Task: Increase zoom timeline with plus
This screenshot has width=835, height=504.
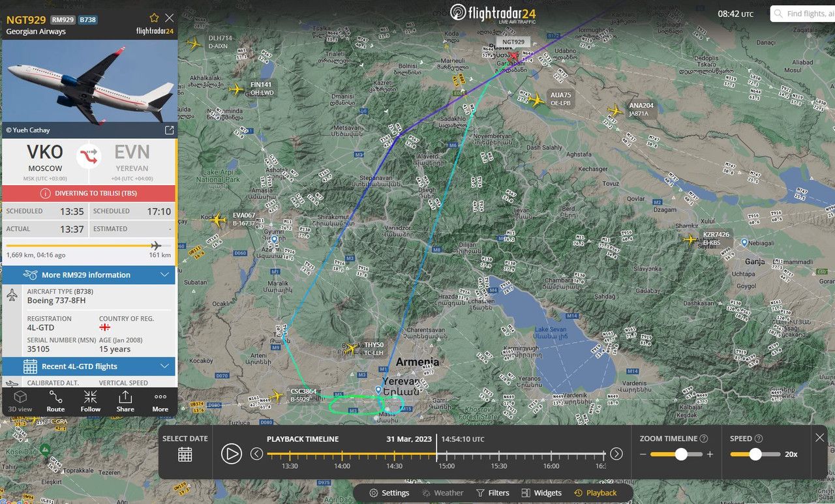Action: click(x=710, y=454)
